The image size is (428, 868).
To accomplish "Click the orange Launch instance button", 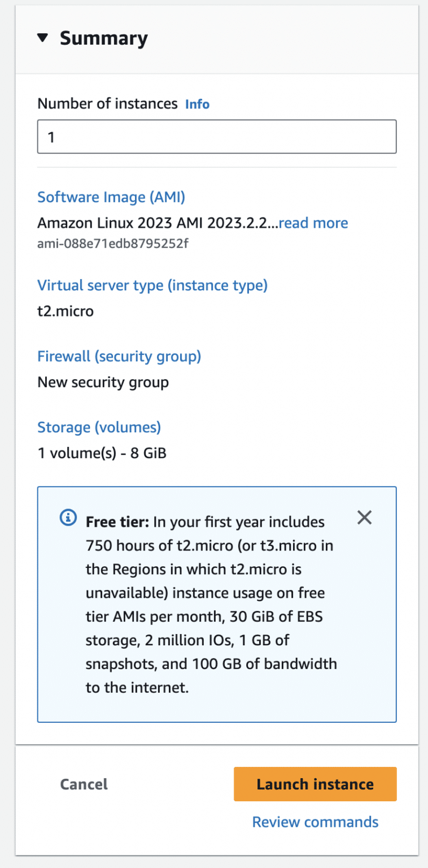I will pos(315,784).
